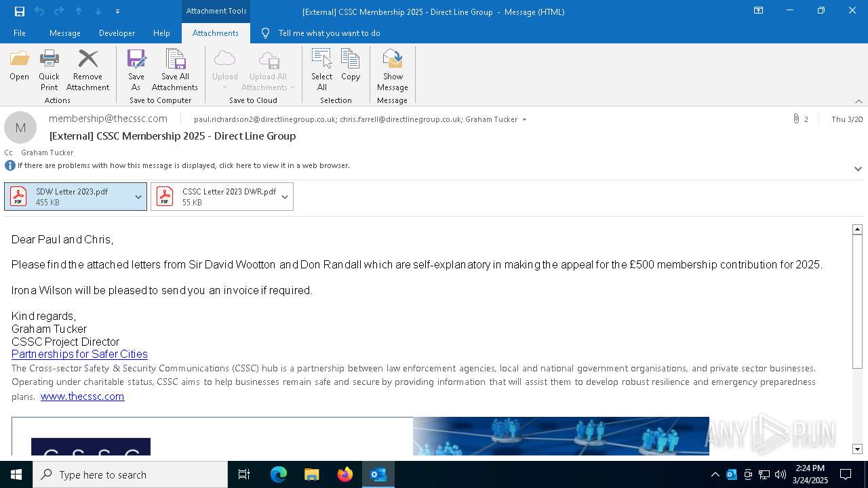This screenshot has height=488, width=868.
Task: Open www.thecssc.com link
Action: coord(82,396)
